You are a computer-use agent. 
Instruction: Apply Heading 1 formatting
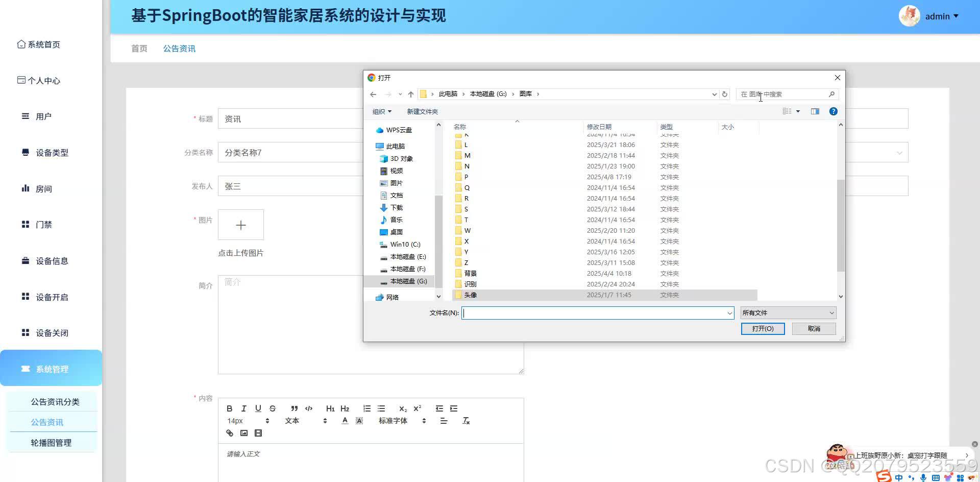330,408
